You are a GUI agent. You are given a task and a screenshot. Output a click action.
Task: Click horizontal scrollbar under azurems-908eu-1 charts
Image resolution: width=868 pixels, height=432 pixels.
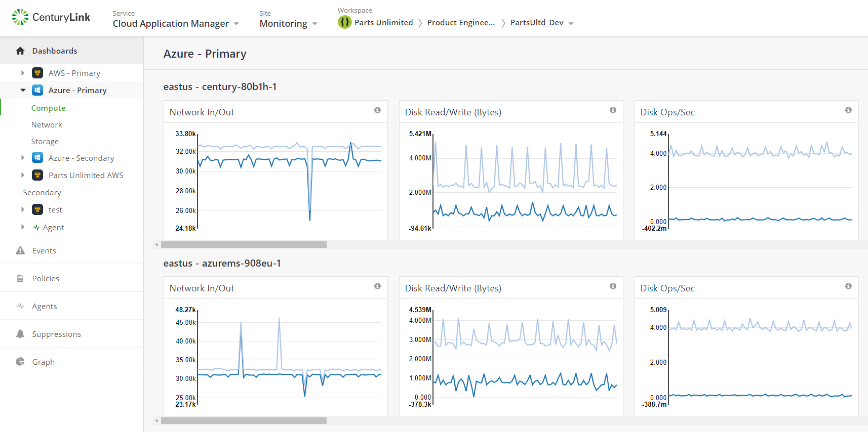[x=244, y=420]
